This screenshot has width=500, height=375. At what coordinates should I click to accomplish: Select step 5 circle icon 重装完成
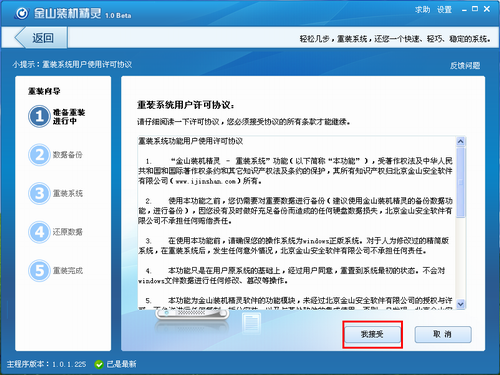[39, 270]
